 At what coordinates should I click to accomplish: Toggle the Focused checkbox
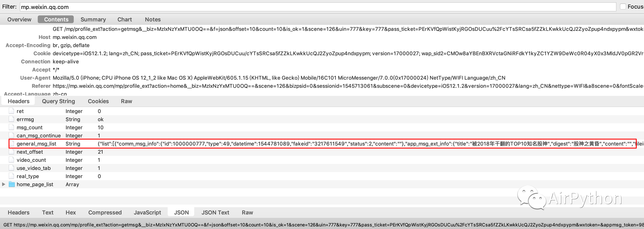[623, 7]
